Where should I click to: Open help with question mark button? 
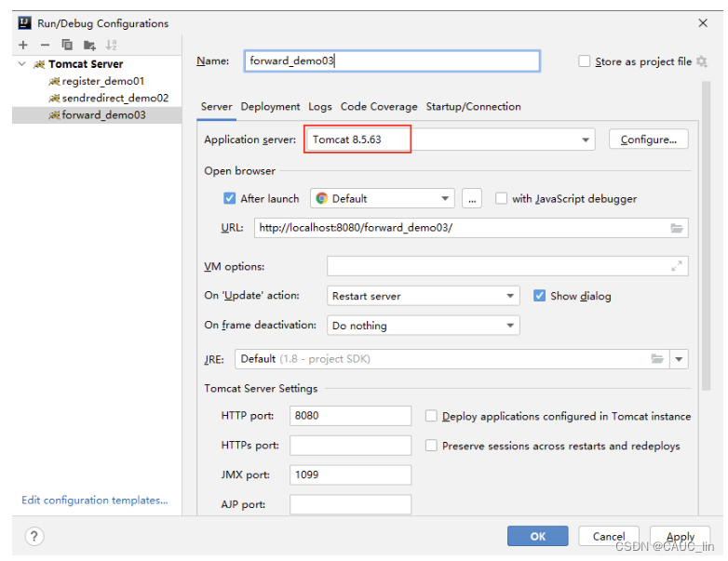point(34,537)
